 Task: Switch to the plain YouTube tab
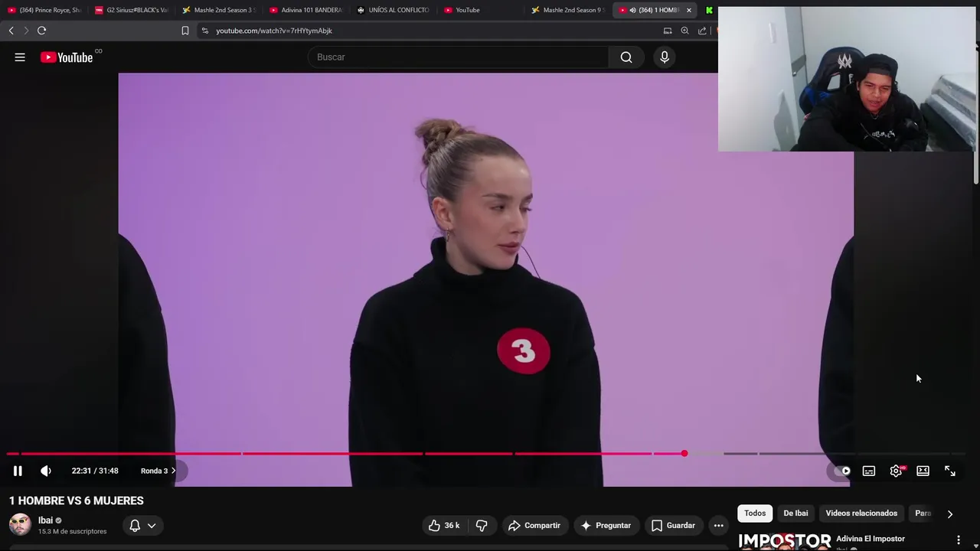pyautogui.click(x=481, y=10)
